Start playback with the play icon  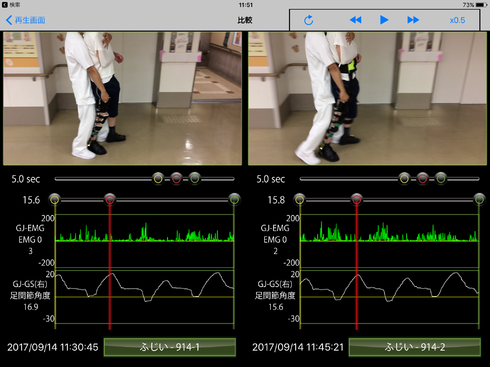[384, 20]
